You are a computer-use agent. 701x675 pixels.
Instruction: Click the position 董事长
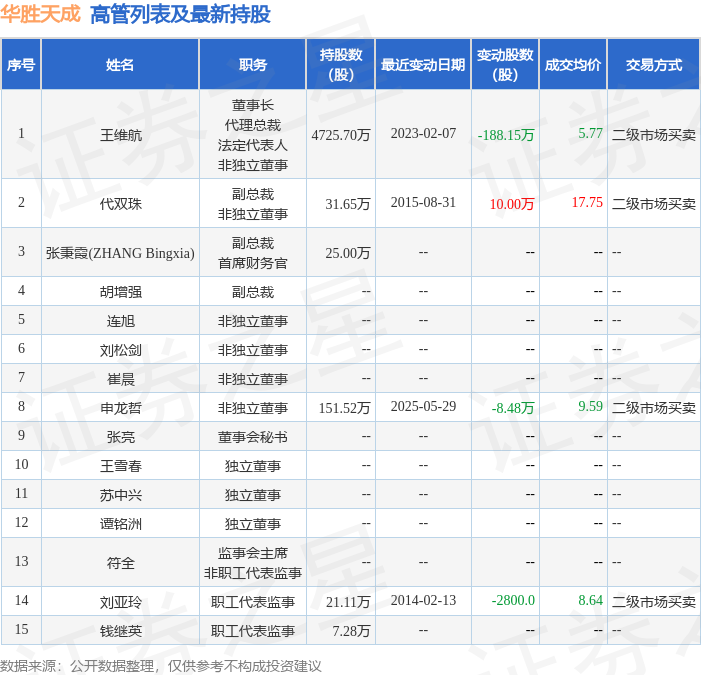coord(253,105)
